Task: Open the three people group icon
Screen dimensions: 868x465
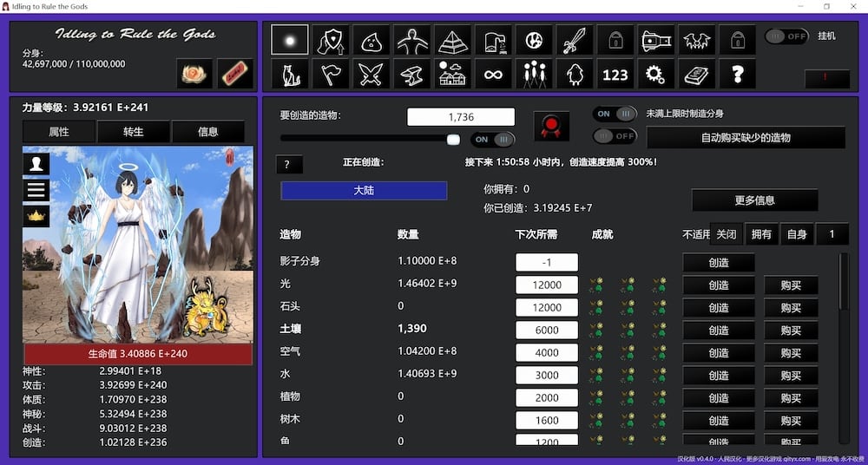Action: 534,74
